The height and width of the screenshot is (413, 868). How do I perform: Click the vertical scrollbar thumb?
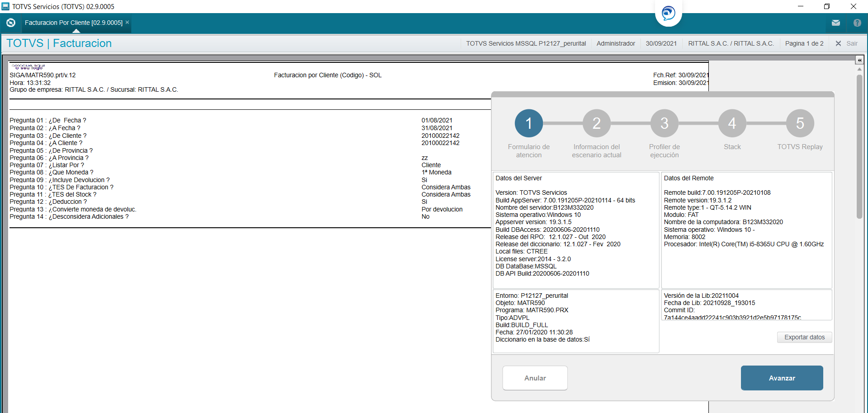pyautogui.click(x=859, y=147)
